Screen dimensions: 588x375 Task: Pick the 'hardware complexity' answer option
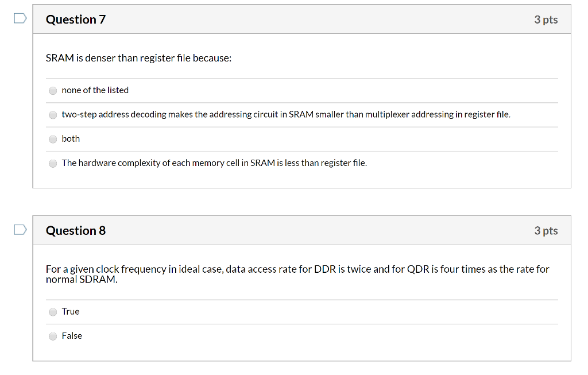point(52,163)
